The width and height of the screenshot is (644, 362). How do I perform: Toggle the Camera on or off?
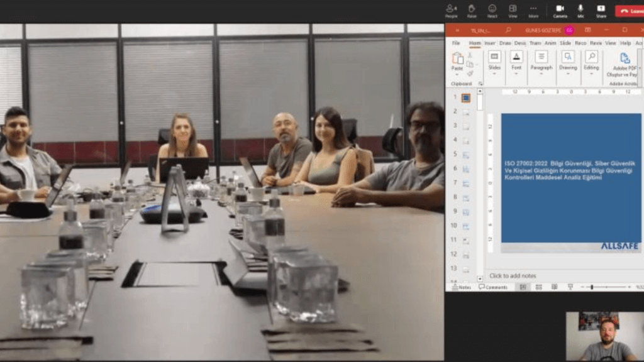(560, 10)
